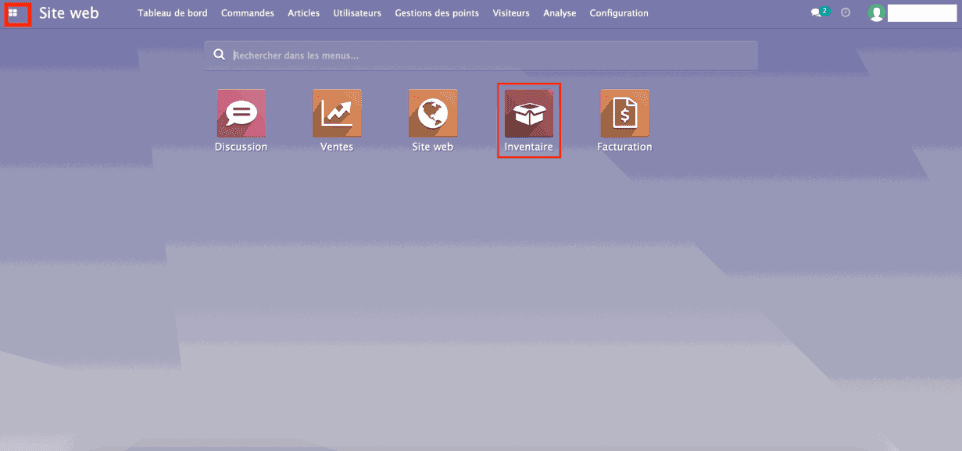Image resolution: width=962 pixels, height=451 pixels.
Task: Launch the Ventes app
Action: 337,113
